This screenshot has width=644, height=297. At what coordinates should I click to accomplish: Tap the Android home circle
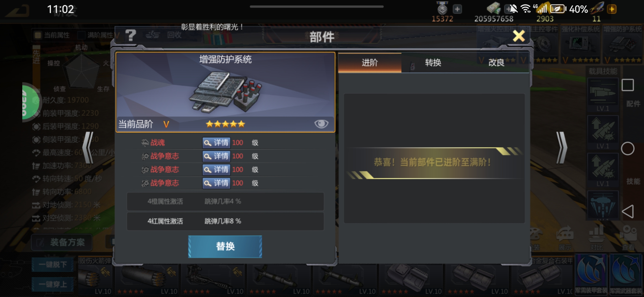click(x=627, y=149)
